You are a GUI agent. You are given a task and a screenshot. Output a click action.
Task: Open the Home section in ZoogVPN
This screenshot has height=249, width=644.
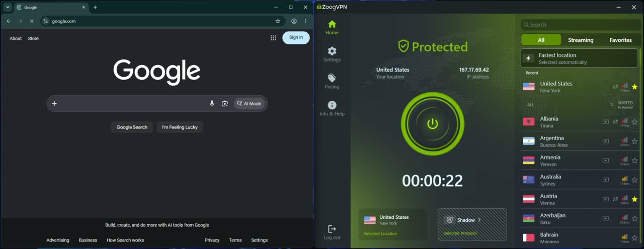tap(332, 28)
